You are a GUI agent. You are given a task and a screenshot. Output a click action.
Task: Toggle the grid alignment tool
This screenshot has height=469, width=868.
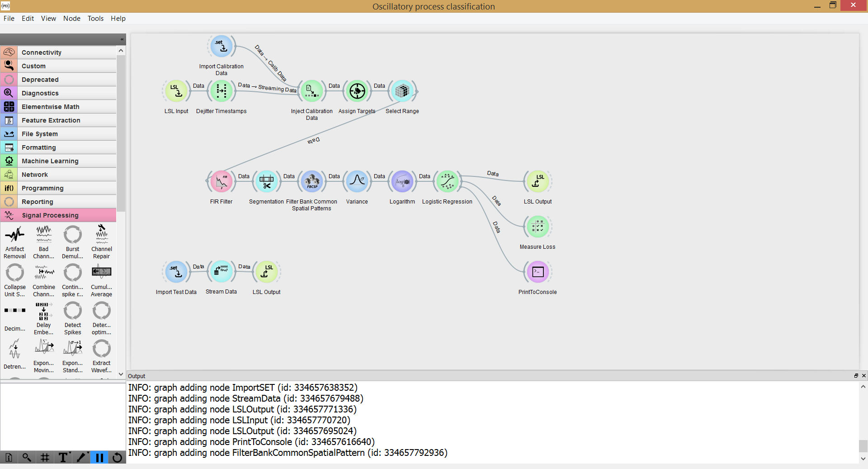pyautogui.click(x=45, y=458)
